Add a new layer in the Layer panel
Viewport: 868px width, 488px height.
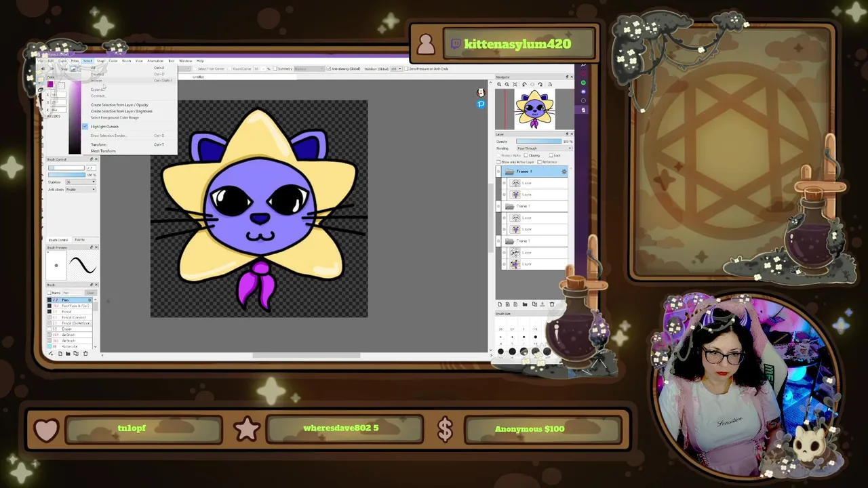tap(500, 304)
